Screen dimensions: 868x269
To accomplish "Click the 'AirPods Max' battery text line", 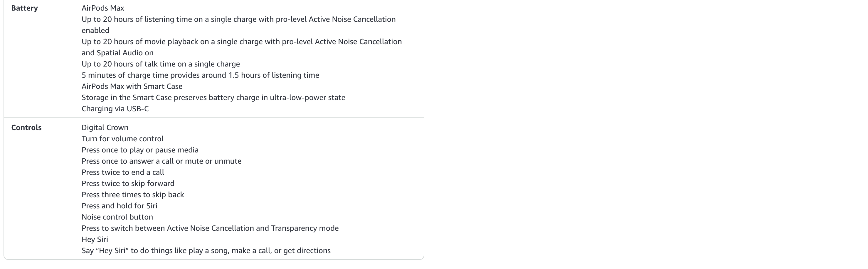I will point(103,8).
